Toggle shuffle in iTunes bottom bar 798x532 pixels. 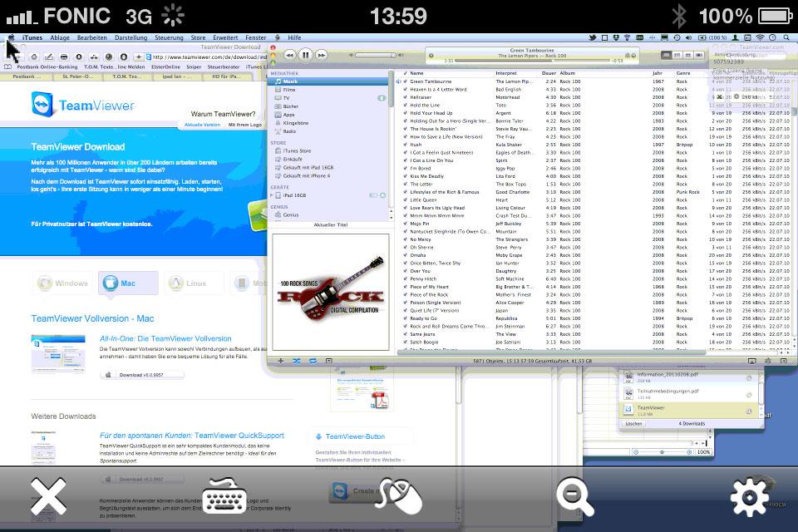coord(297,361)
